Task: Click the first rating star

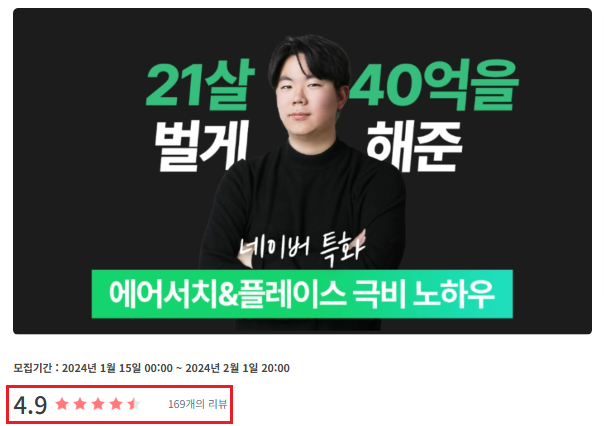Action: [62, 404]
